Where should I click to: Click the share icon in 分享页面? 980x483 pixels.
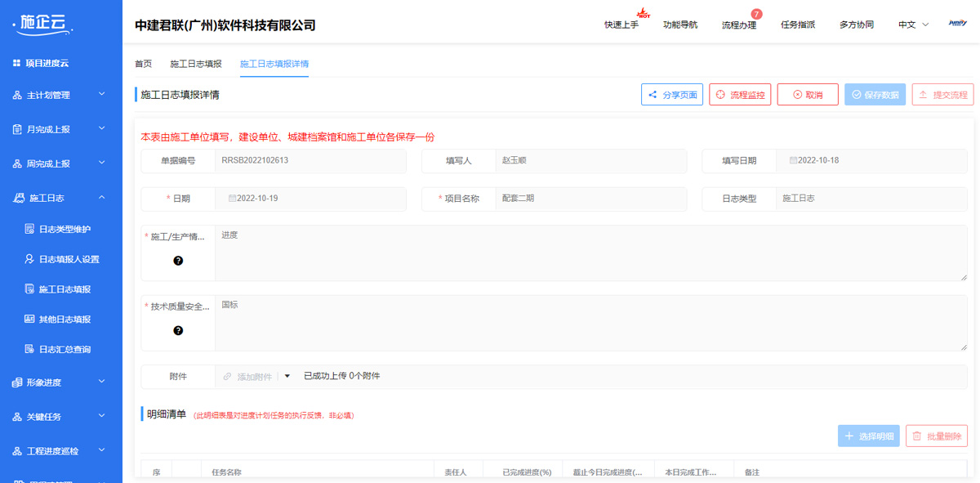[x=653, y=95]
